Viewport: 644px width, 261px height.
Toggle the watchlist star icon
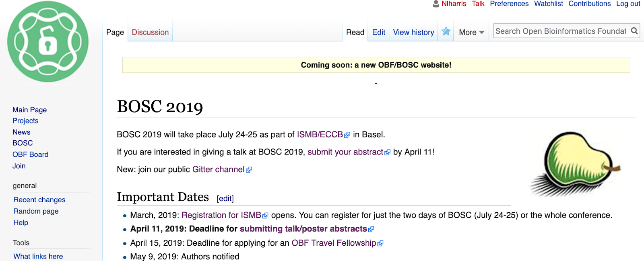click(446, 31)
